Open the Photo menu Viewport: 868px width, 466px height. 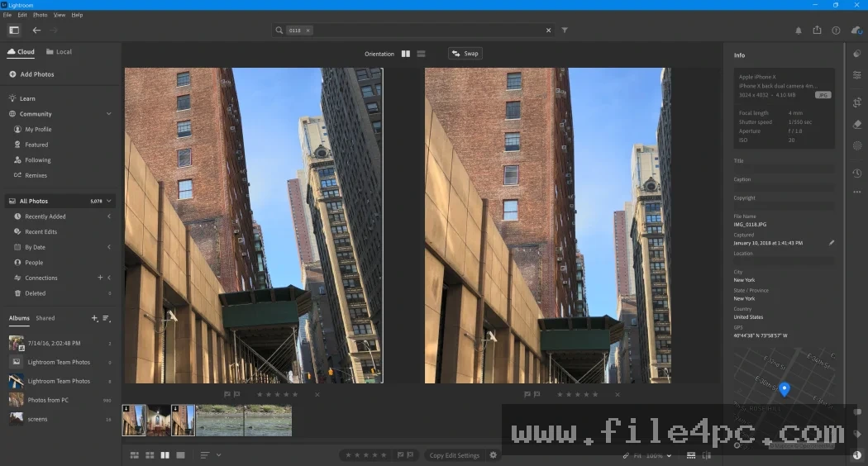[x=40, y=15]
